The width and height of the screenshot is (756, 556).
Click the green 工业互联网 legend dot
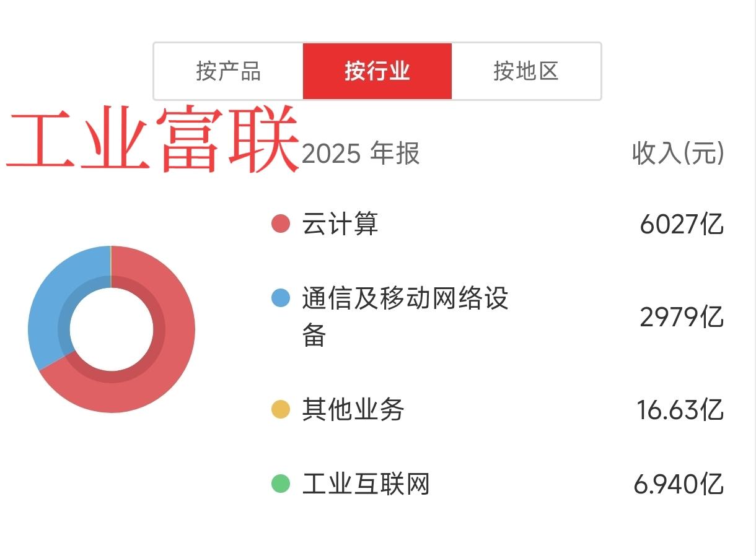pyautogui.click(x=281, y=484)
